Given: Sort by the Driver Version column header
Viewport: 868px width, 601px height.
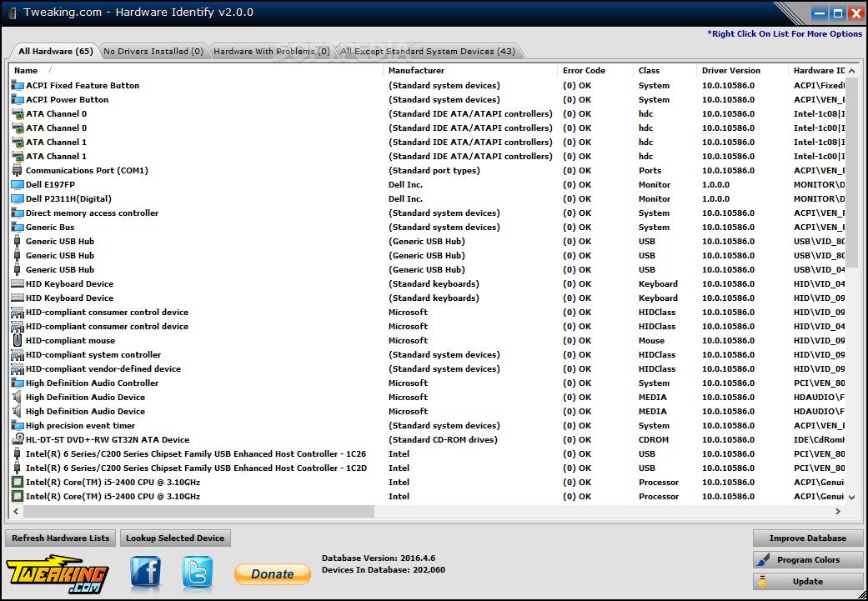Looking at the screenshot, I should [x=742, y=70].
